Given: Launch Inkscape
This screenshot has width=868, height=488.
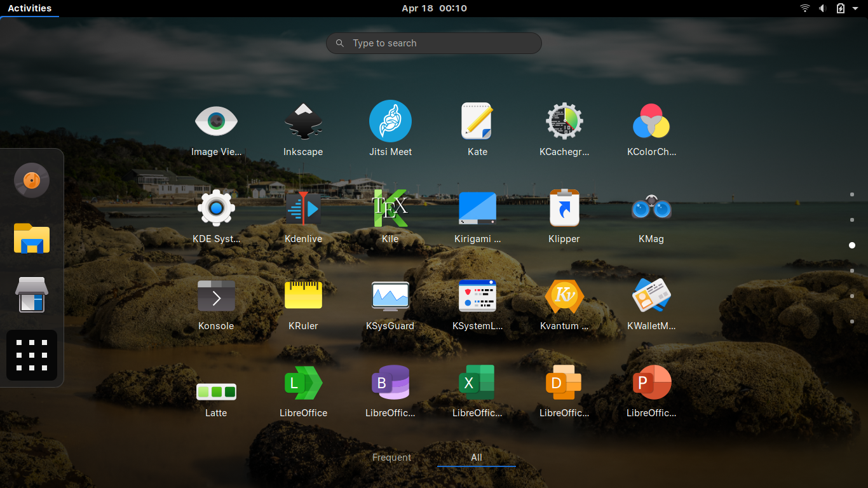Looking at the screenshot, I should [x=303, y=121].
